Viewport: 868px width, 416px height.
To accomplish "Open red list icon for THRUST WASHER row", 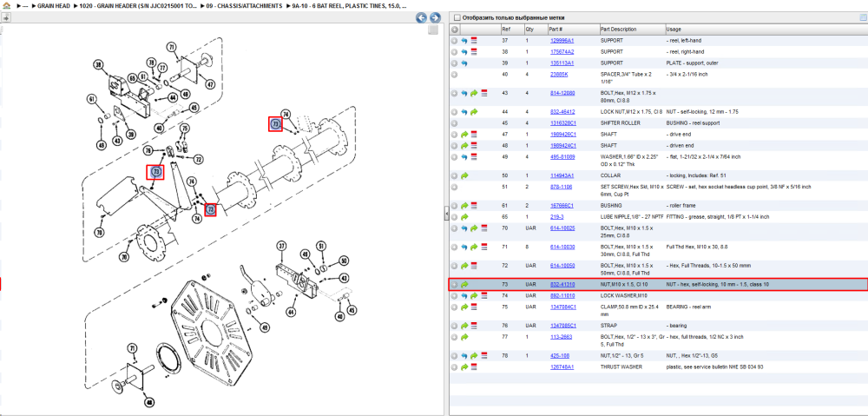I will click(474, 366).
